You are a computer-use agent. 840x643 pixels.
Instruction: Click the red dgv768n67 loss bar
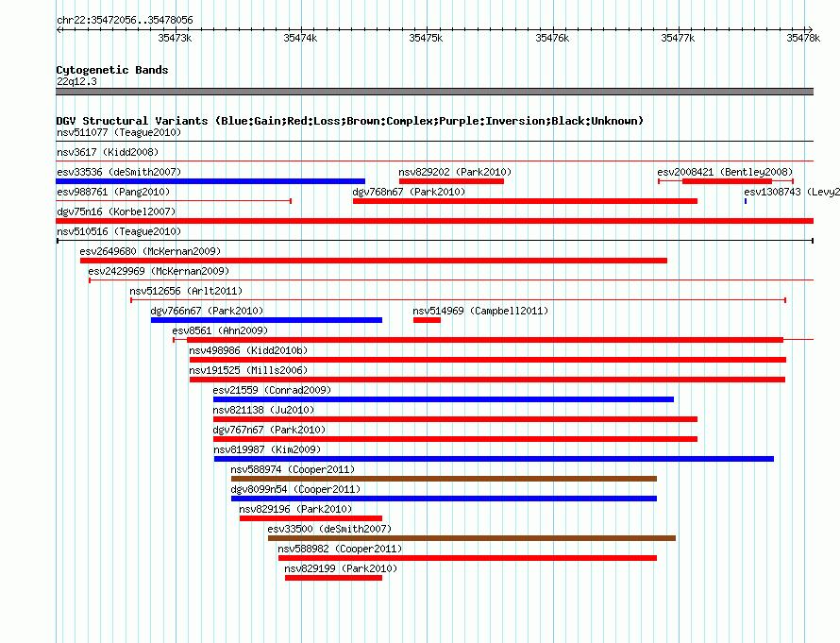pos(525,201)
